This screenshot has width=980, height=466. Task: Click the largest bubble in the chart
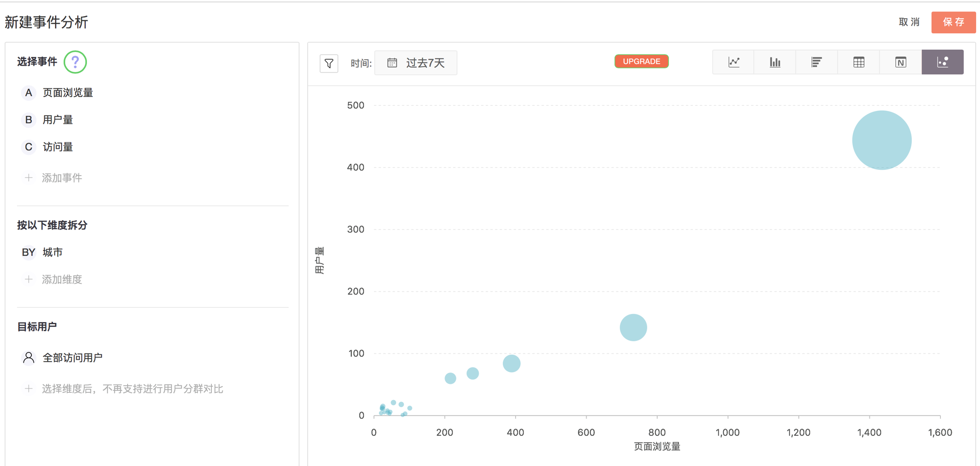pyautogui.click(x=882, y=140)
